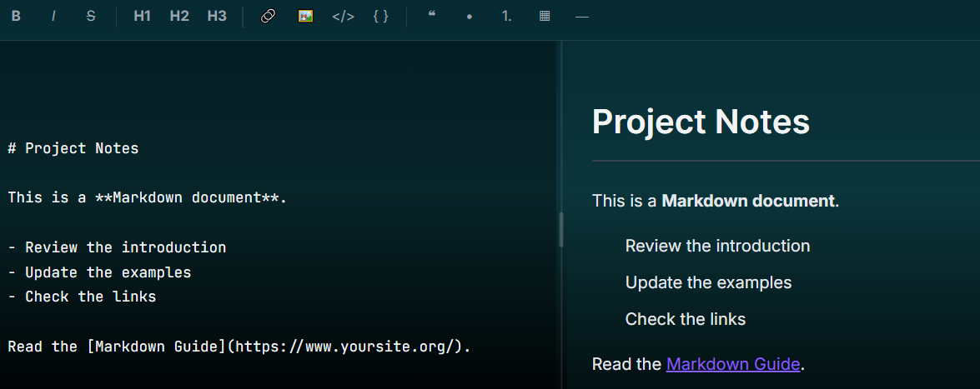980x389 pixels.
Task: Open the Markdown Guide link in preview
Action: [x=733, y=364]
